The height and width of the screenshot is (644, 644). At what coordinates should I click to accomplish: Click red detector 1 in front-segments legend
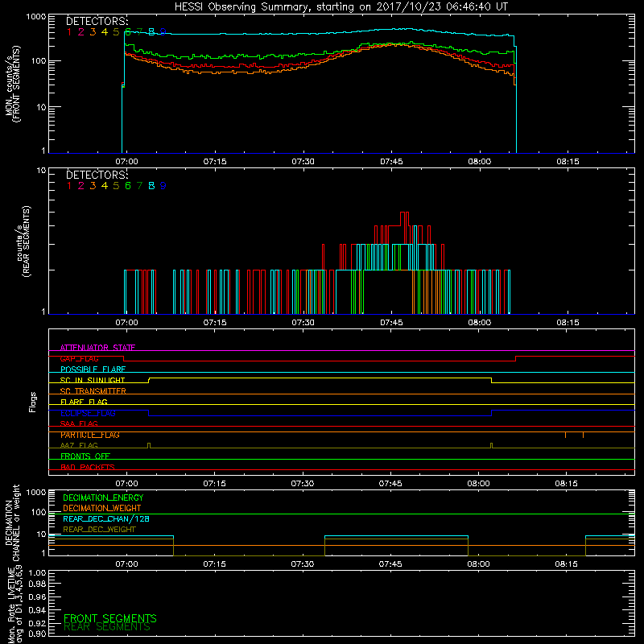point(69,32)
